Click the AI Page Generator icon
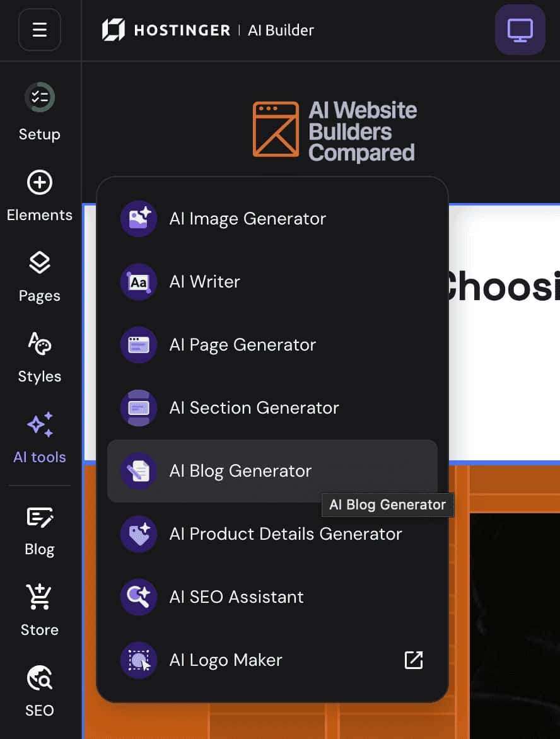The width and height of the screenshot is (560, 739). pos(139,345)
